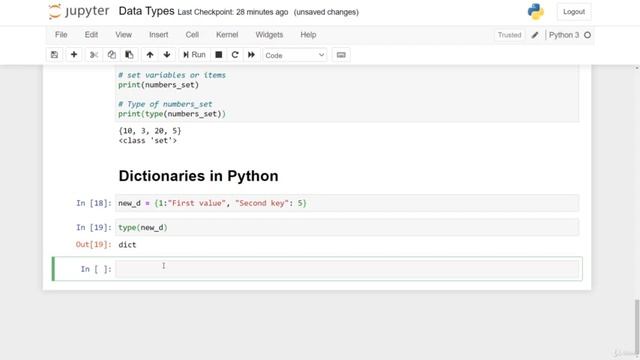The image size is (640, 360).
Task: Save the notebook with the floppy disk icon
Action: (54, 55)
